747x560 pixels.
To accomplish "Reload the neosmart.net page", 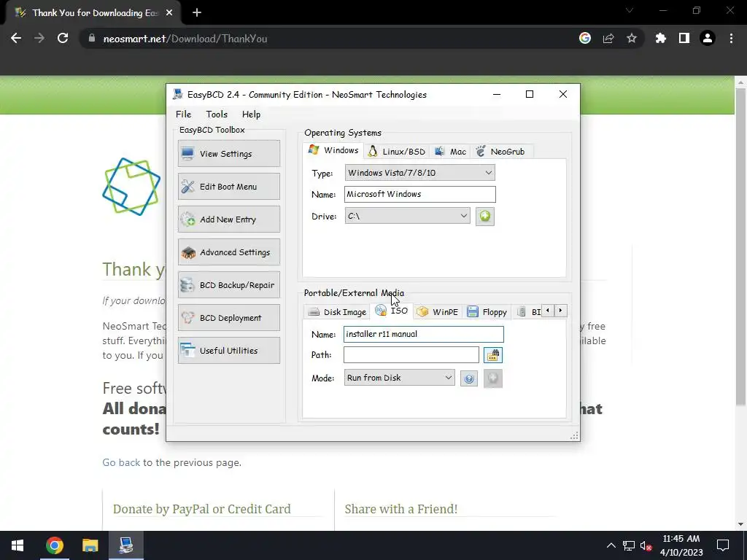I will 63,38.
